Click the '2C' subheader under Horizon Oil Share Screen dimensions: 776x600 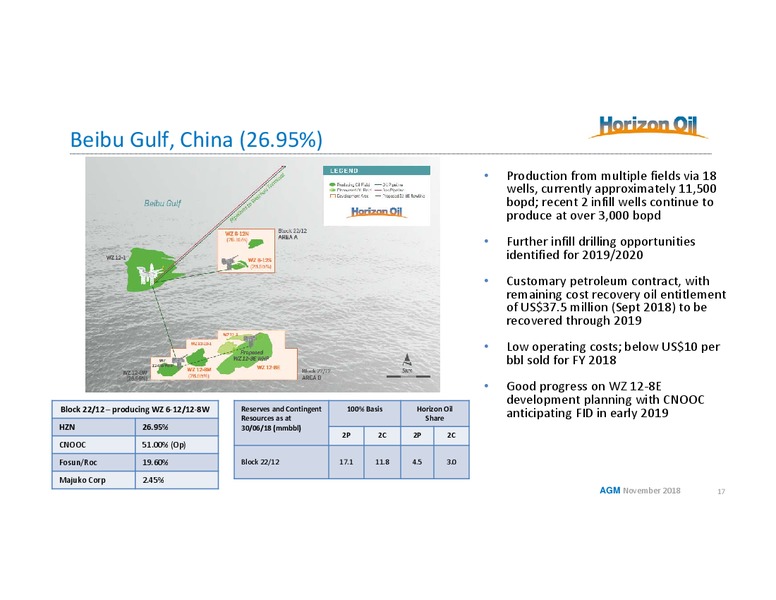[x=451, y=436]
